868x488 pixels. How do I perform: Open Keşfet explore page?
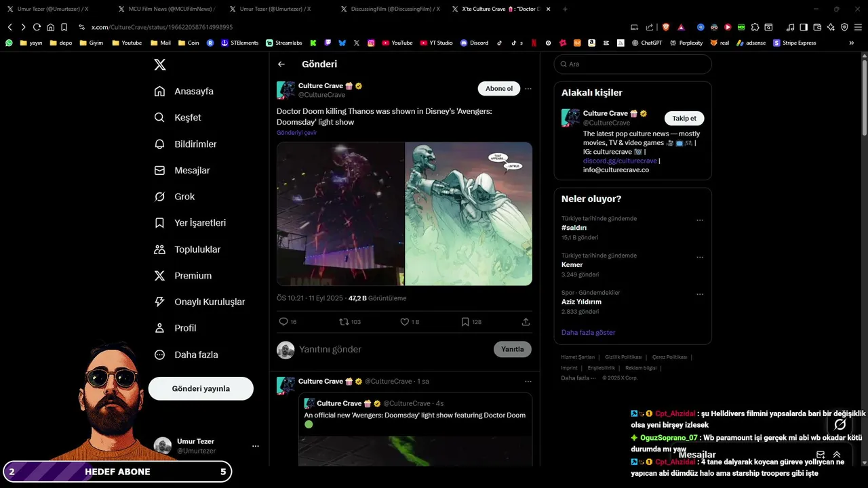coord(178,117)
